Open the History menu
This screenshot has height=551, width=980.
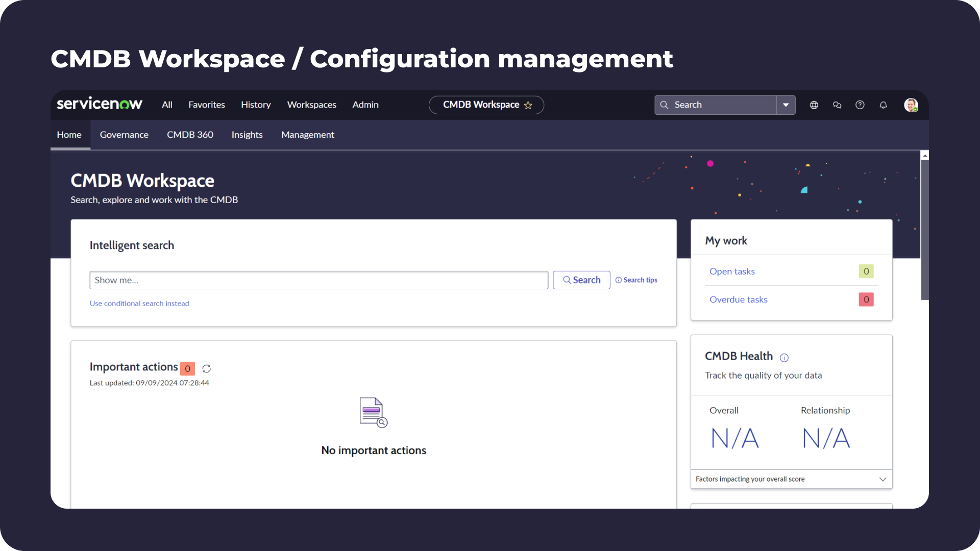[256, 105]
